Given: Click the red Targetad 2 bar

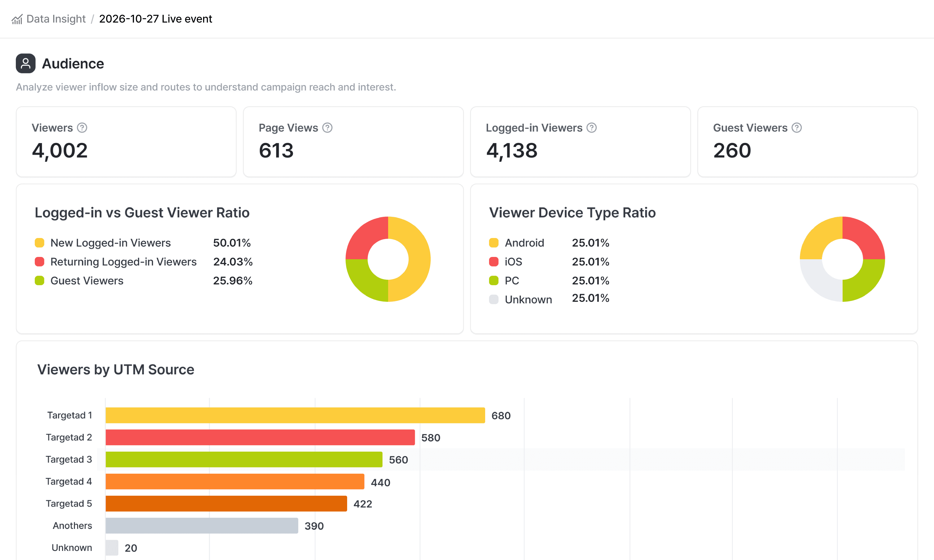Looking at the screenshot, I should [260, 437].
